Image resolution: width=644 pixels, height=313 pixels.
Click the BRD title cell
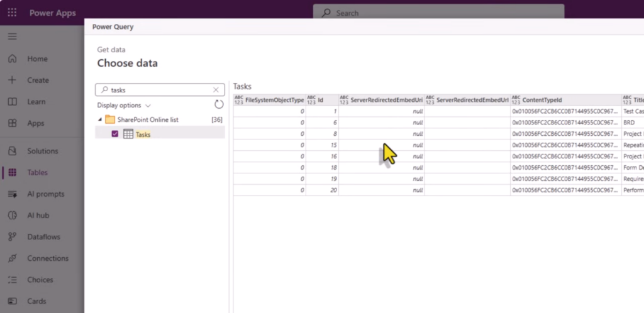633,123
